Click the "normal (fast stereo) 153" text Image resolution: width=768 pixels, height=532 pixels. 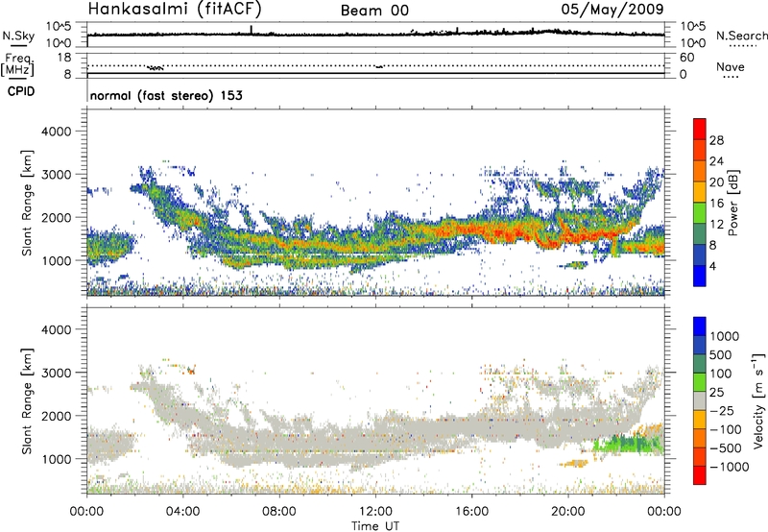pyautogui.click(x=166, y=95)
